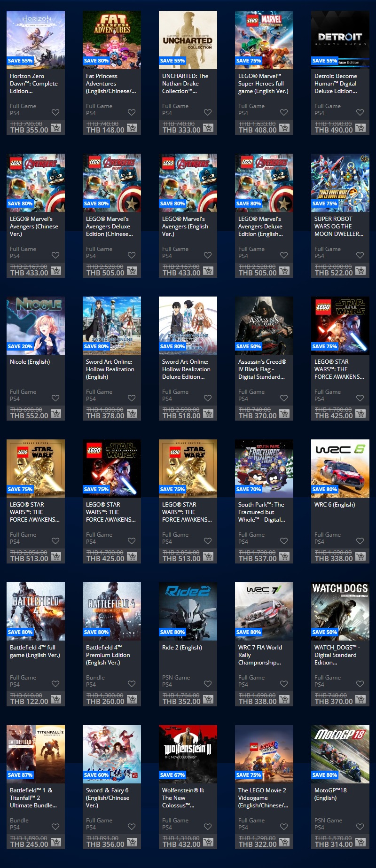This screenshot has height=868, width=376.
Task: Click cart icon for The LEGO Movie 2 Videogame
Action: click(284, 842)
